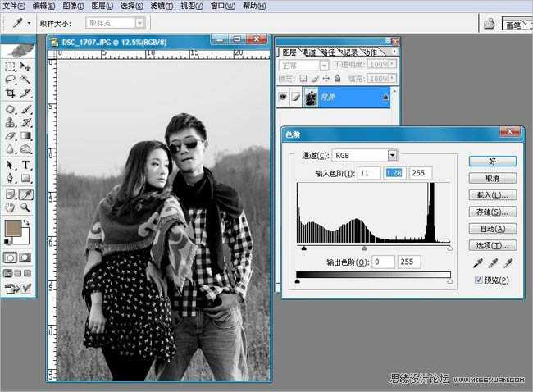
Task: Select the Crop tool
Action: (10, 93)
